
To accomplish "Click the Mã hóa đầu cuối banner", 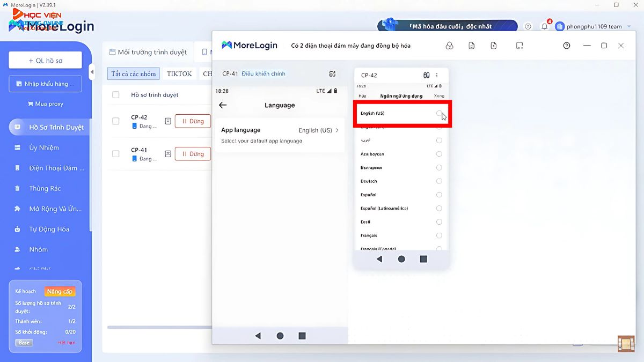I will pyautogui.click(x=448, y=26).
